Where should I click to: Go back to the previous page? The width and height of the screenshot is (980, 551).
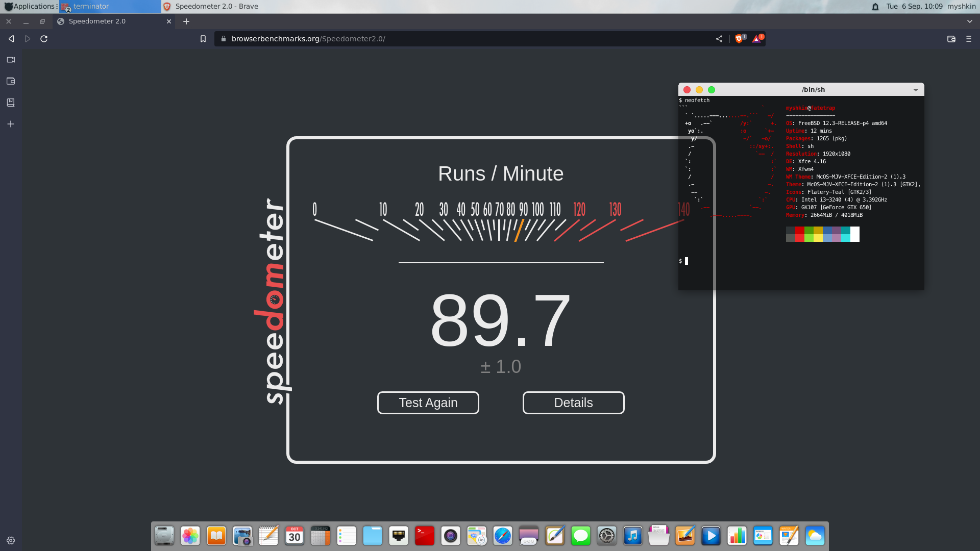pyautogui.click(x=11, y=39)
